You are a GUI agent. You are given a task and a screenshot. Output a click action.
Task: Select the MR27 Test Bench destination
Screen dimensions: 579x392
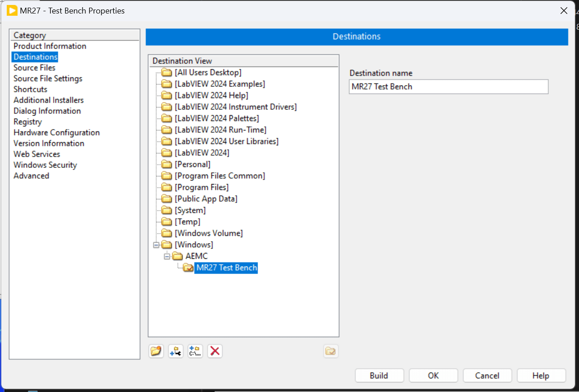pos(226,267)
